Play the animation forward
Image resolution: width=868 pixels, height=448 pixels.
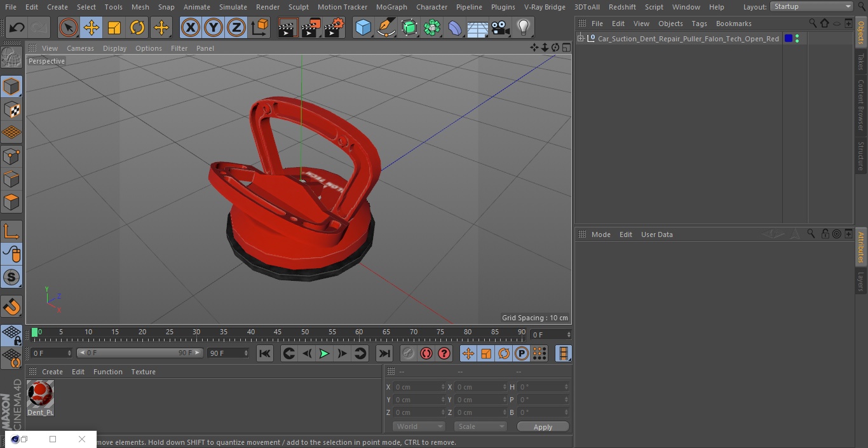click(324, 353)
